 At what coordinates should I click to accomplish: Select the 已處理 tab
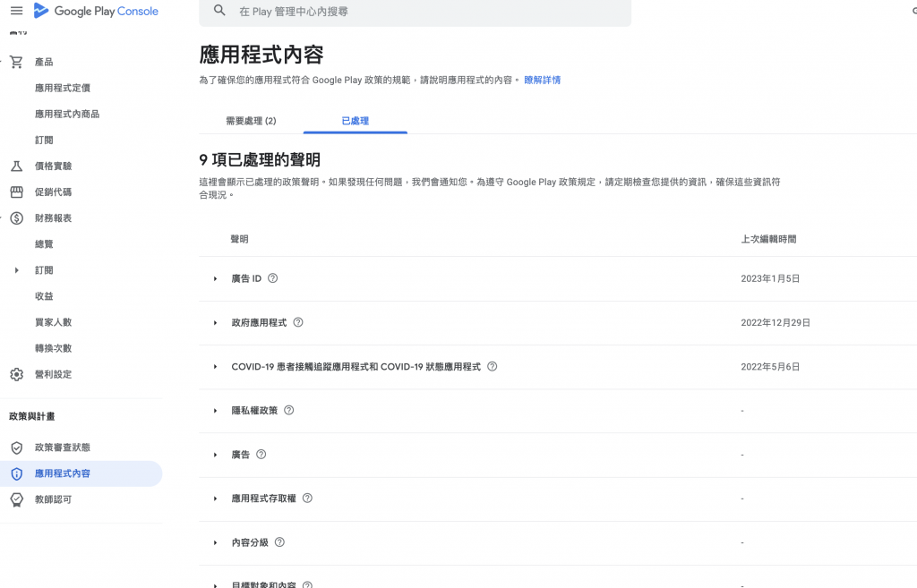[355, 121]
